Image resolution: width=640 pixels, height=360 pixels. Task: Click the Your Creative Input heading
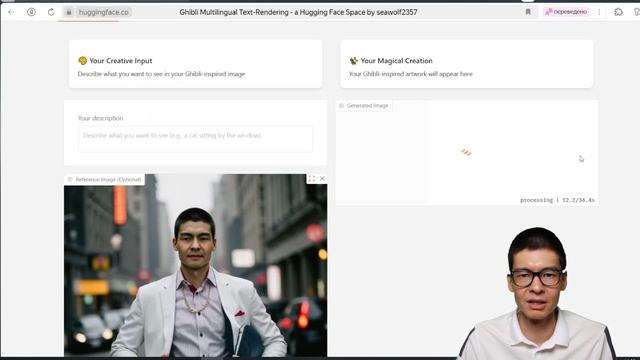pyautogui.click(x=120, y=61)
